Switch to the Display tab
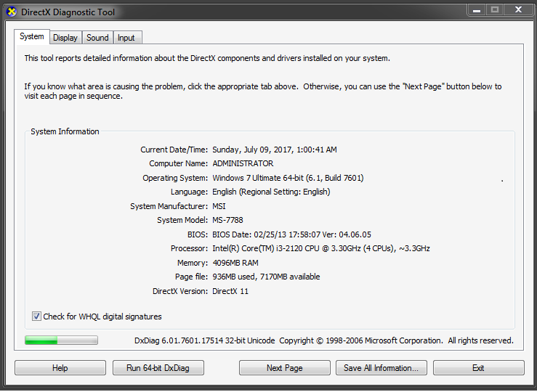This screenshot has width=537, height=392. coord(65,38)
